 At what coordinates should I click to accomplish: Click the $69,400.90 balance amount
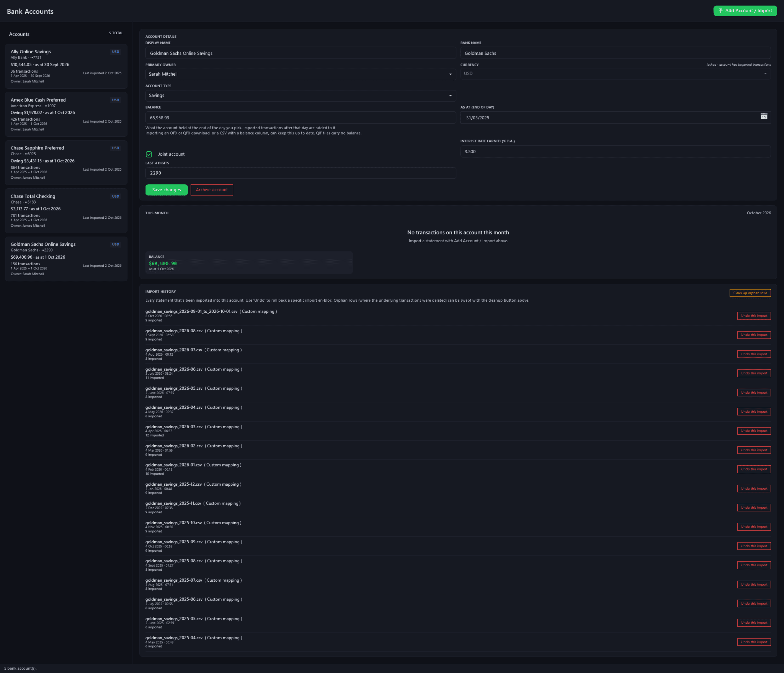click(163, 263)
